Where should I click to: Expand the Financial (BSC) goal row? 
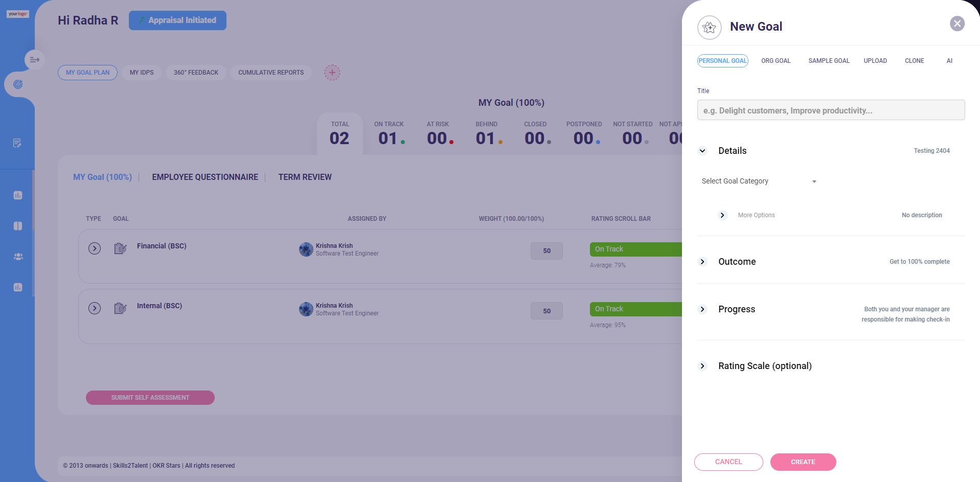click(x=95, y=248)
